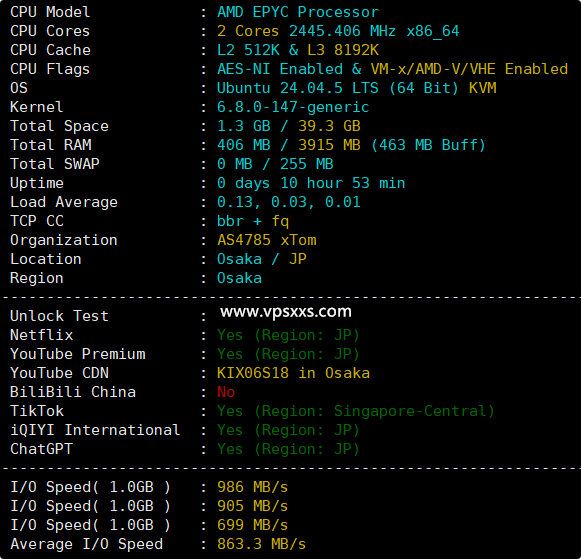Image resolution: width=581 pixels, height=559 pixels.
Task: Click the Osaka / JP location value
Action: pyautogui.click(x=262, y=259)
